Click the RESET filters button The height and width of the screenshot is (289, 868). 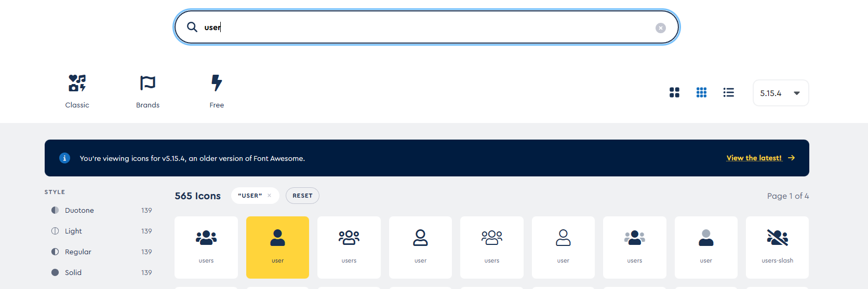[302, 196]
